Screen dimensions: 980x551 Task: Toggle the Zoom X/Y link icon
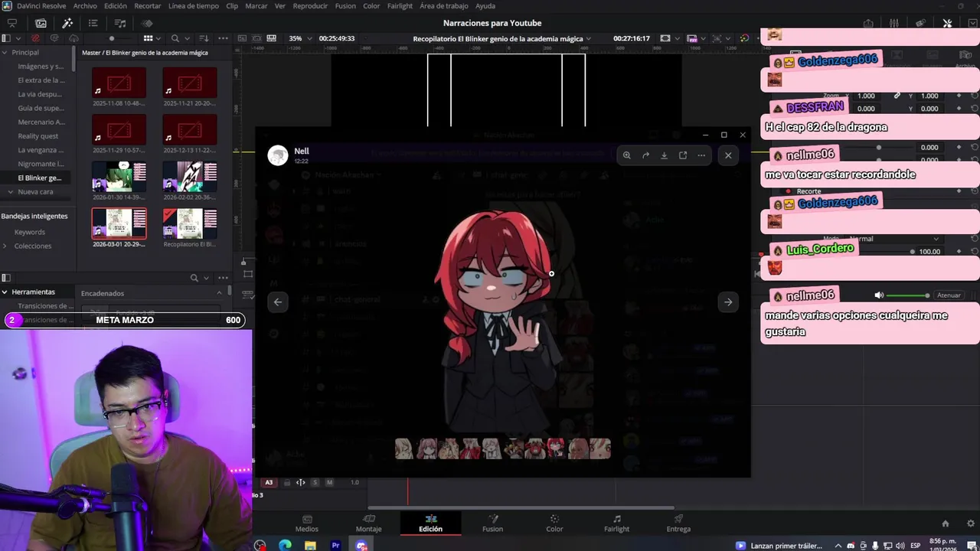(897, 96)
